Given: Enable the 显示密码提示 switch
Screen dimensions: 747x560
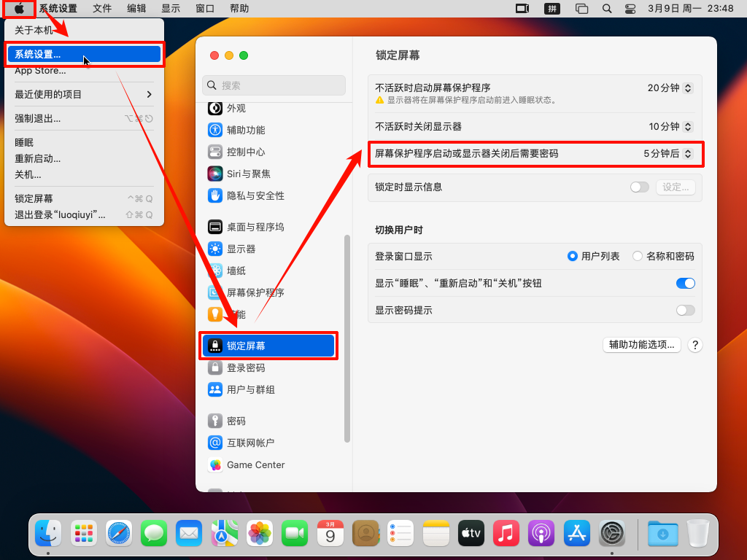Looking at the screenshot, I should 684,310.
